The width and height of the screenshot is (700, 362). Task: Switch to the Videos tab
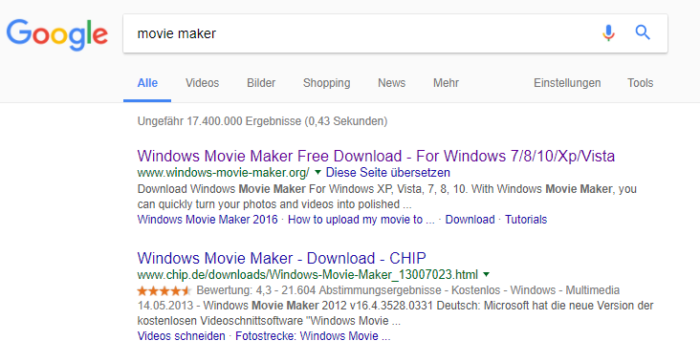[x=202, y=83]
